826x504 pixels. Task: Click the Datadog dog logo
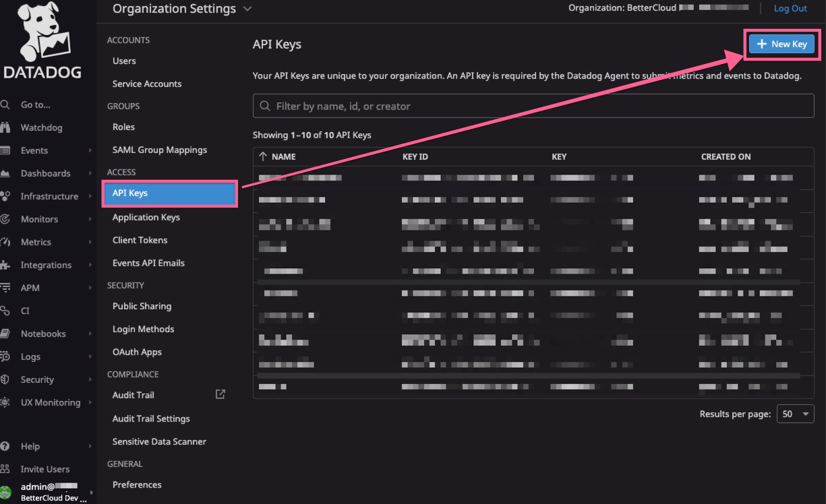click(41, 34)
